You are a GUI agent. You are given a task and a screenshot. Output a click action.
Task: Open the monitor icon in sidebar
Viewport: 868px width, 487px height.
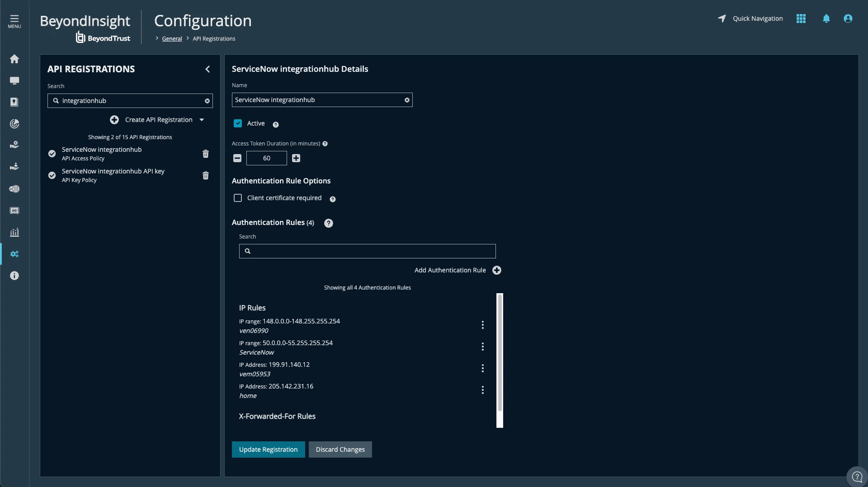[14, 80]
